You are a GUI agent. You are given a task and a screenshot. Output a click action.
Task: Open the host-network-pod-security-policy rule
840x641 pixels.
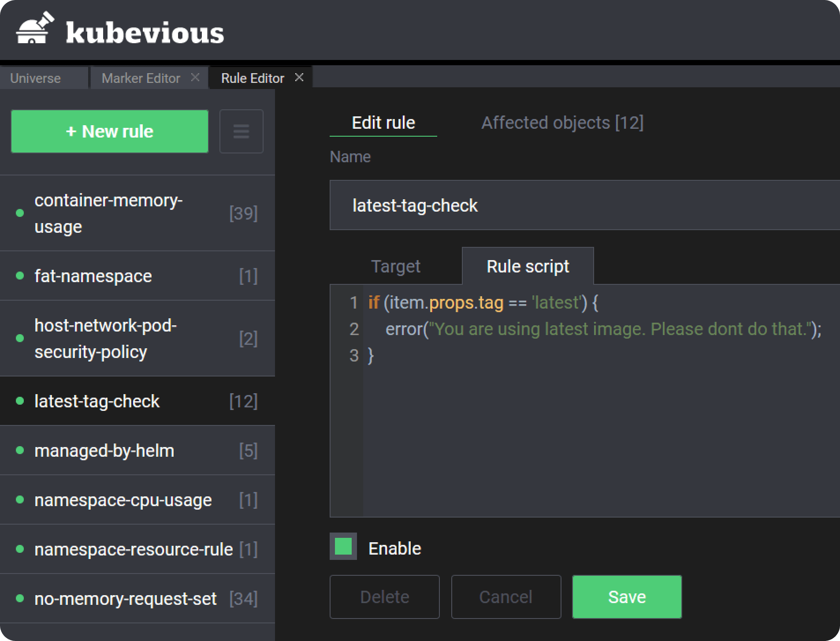[138, 339]
